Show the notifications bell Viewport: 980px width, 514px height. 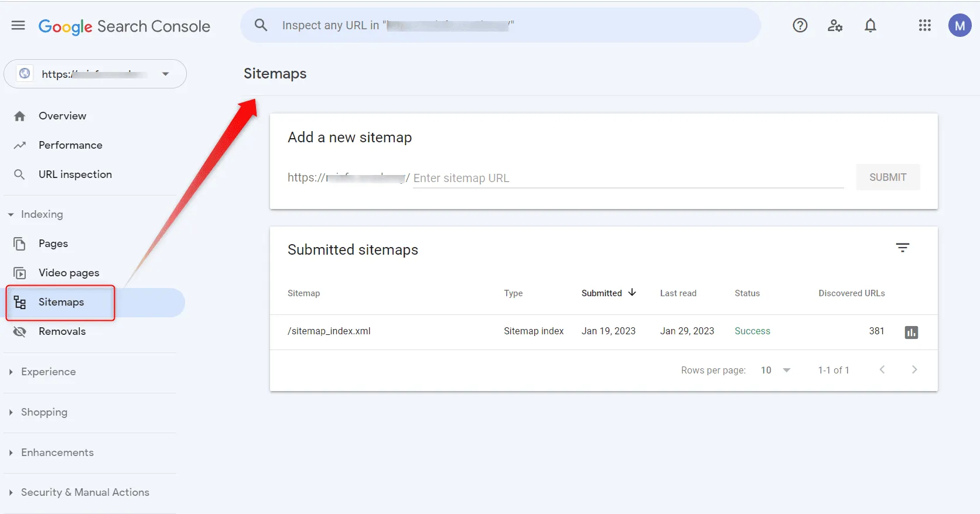point(870,25)
